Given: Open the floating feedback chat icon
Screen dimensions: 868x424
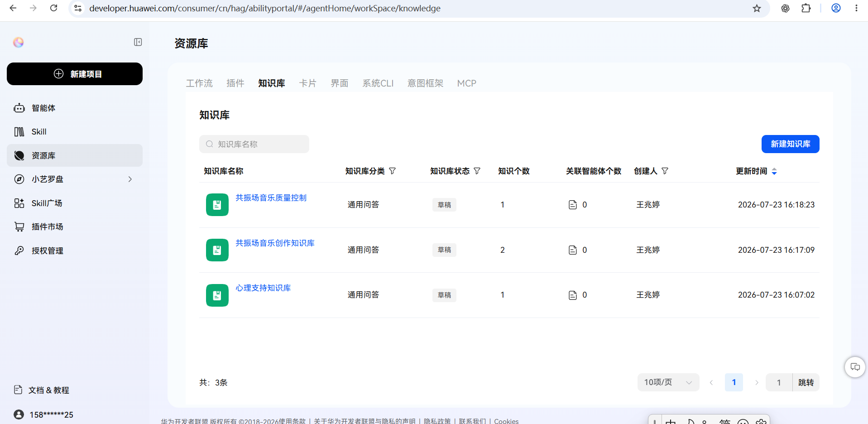Looking at the screenshot, I should coord(855,367).
